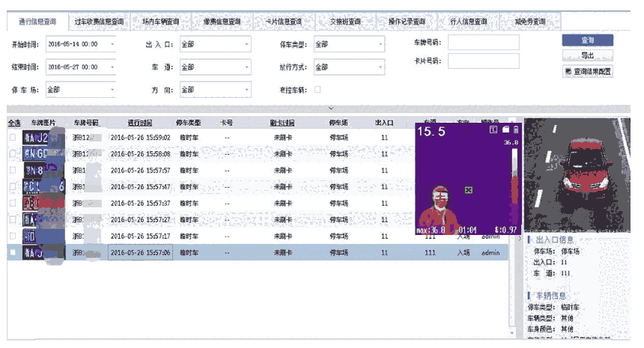
Task: Tick the checkbox of the first table row
Action: pyautogui.click(x=12, y=138)
